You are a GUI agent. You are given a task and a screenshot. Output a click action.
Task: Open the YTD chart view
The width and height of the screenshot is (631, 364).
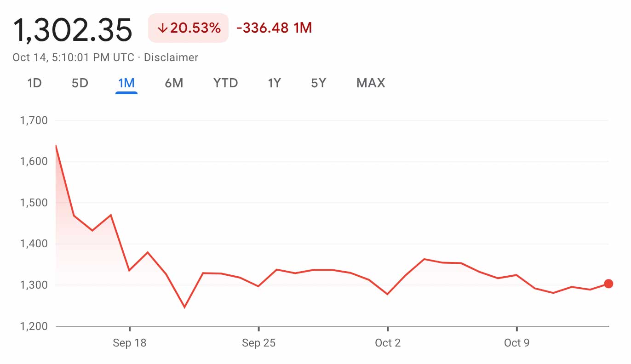pyautogui.click(x=225, y=83)
